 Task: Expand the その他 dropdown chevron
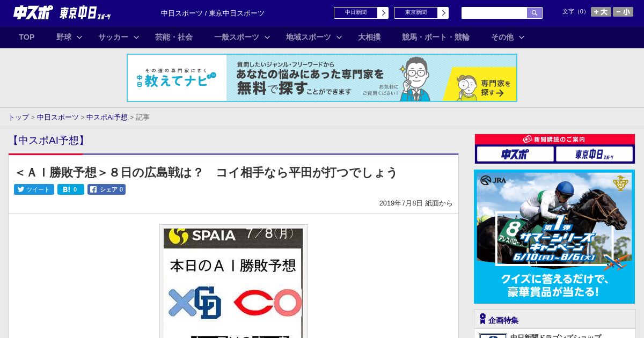click(522, 37)
